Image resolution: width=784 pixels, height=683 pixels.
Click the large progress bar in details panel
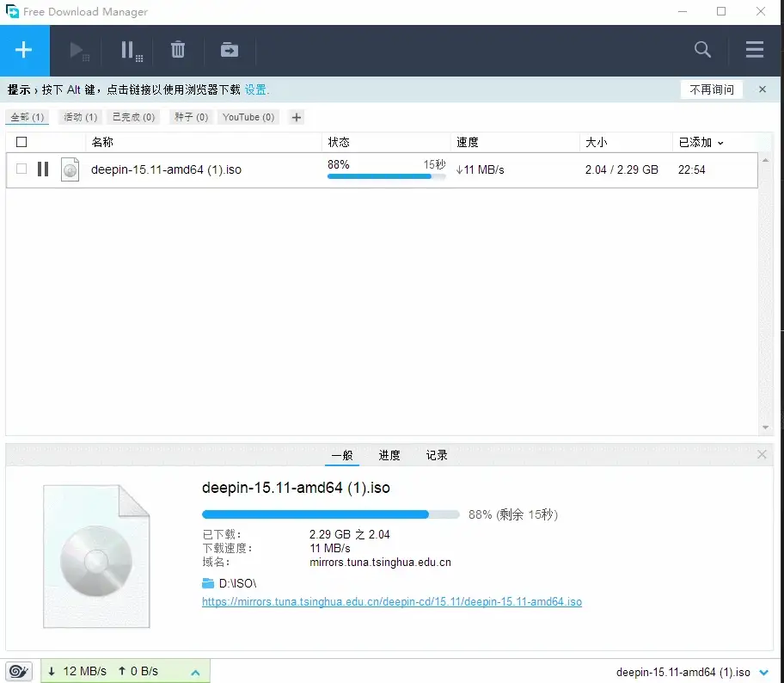[330, 514]
